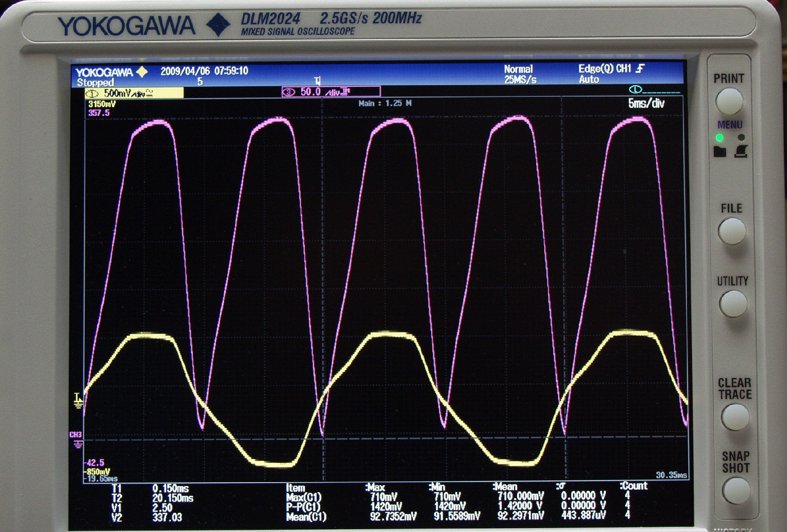Click the cyan channel 1 indicator icon
Screen dimensions: 787x532
point(635,90)
